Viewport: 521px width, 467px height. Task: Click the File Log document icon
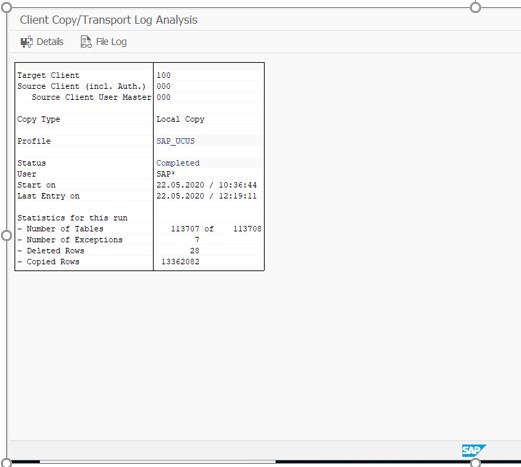(x=86, y=42)
